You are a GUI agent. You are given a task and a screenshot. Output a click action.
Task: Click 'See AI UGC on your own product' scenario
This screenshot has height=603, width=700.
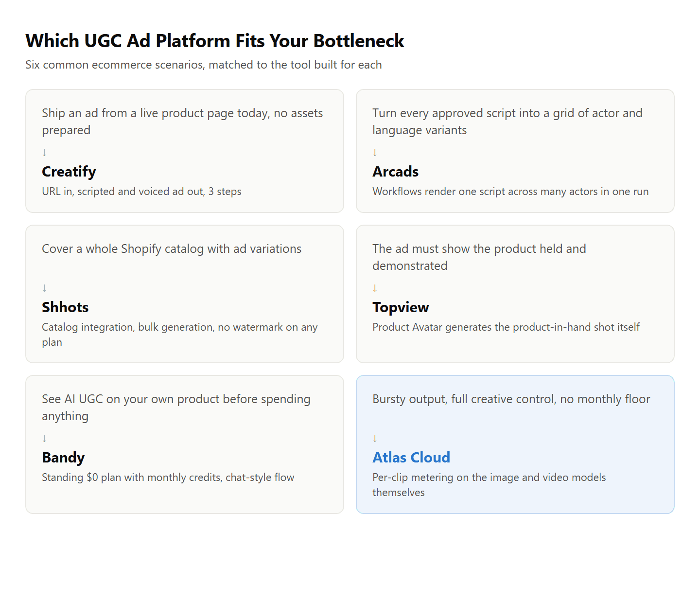[x=176, y=408]
